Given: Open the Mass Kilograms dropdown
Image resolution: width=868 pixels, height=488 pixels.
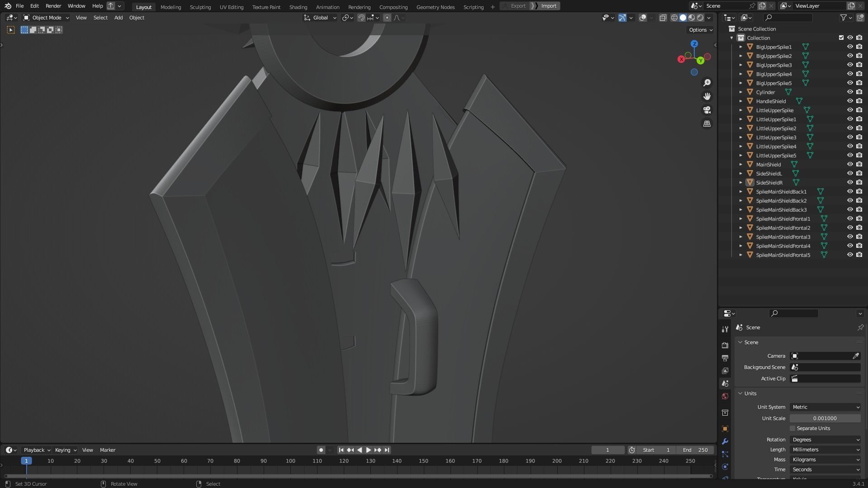Looking at the screenshot, I should click(825, 460).
